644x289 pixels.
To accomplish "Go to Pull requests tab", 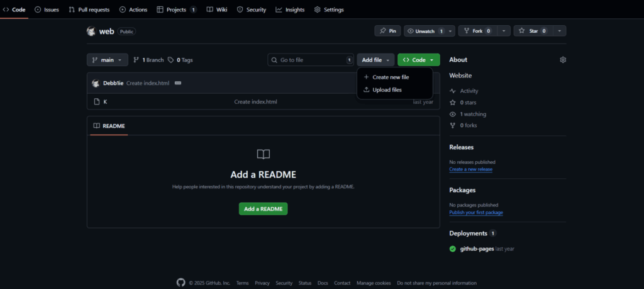I will (89, 9).
